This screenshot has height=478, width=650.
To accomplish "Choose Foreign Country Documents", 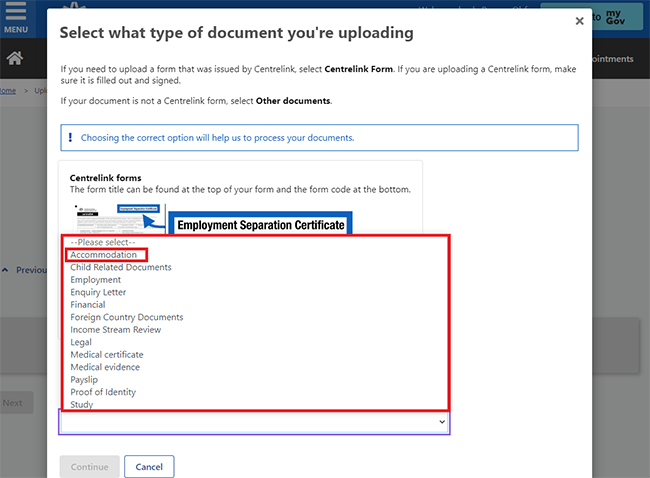I will [x=126, y=317].
